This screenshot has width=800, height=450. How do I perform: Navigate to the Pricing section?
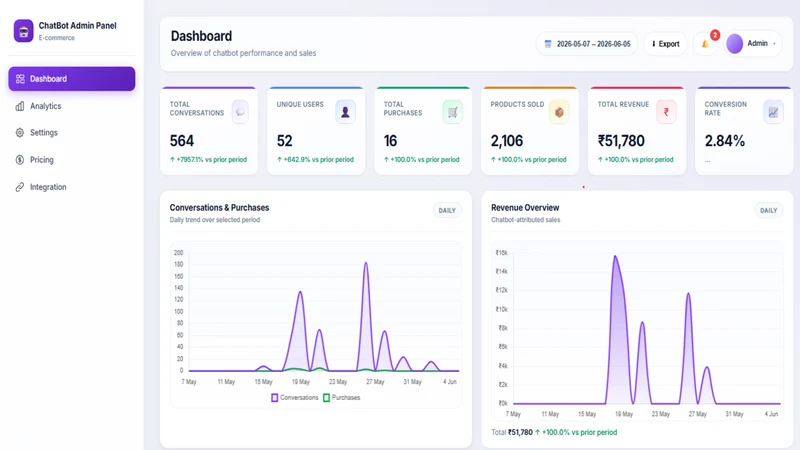tap(71, 160)
